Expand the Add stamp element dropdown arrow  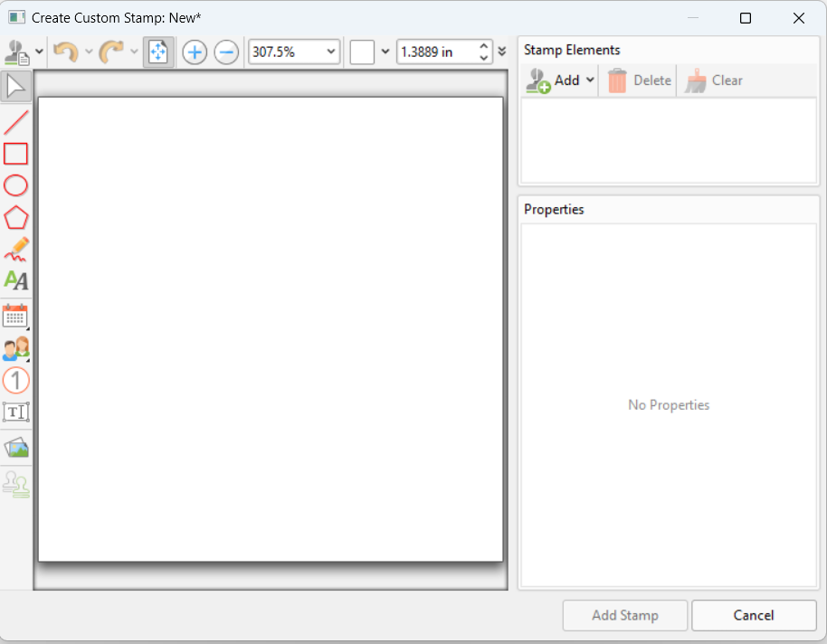tap(591, 80)
